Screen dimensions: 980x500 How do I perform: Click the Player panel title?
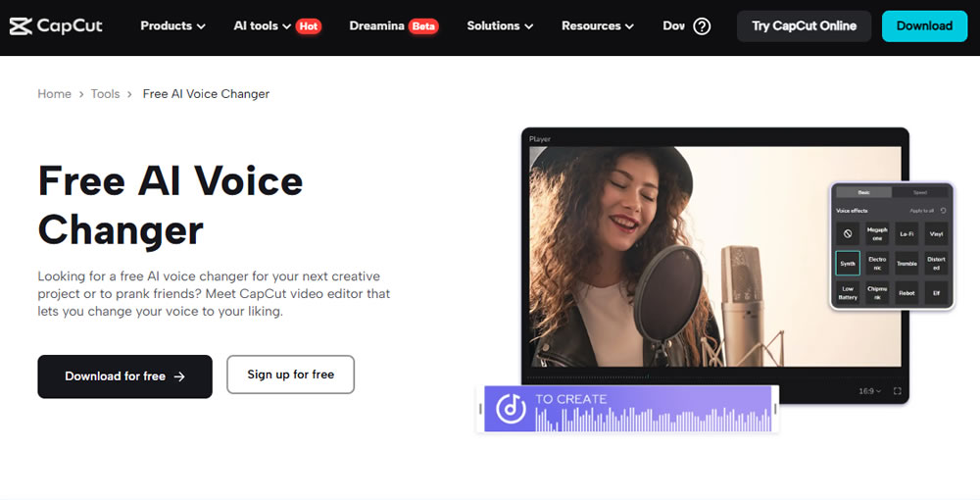tap(539, 139)
